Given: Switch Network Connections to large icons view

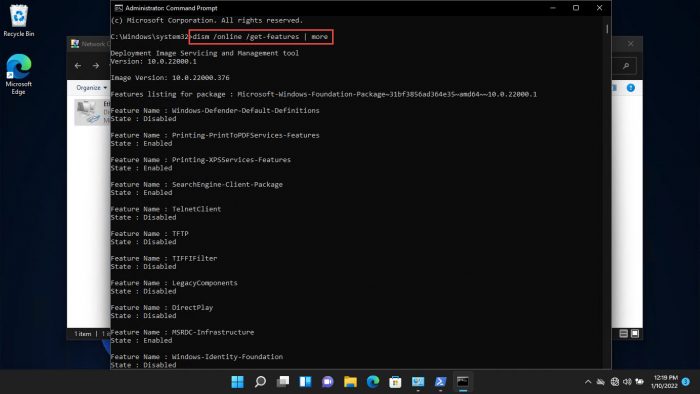Looking at the screenshot, I should 635,334.
